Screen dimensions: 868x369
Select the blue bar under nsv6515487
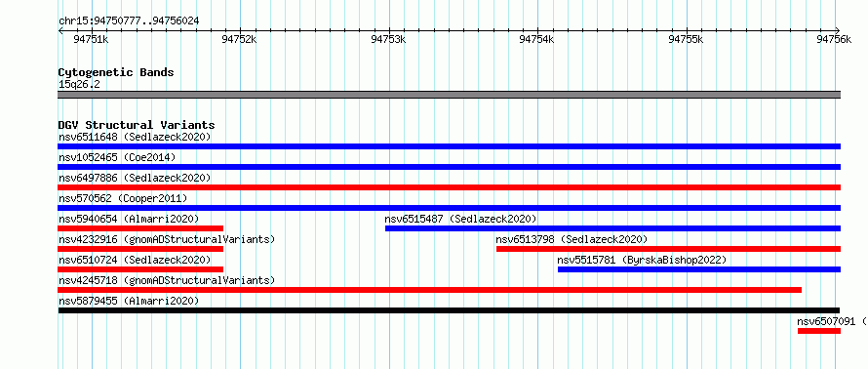(612, 228)
